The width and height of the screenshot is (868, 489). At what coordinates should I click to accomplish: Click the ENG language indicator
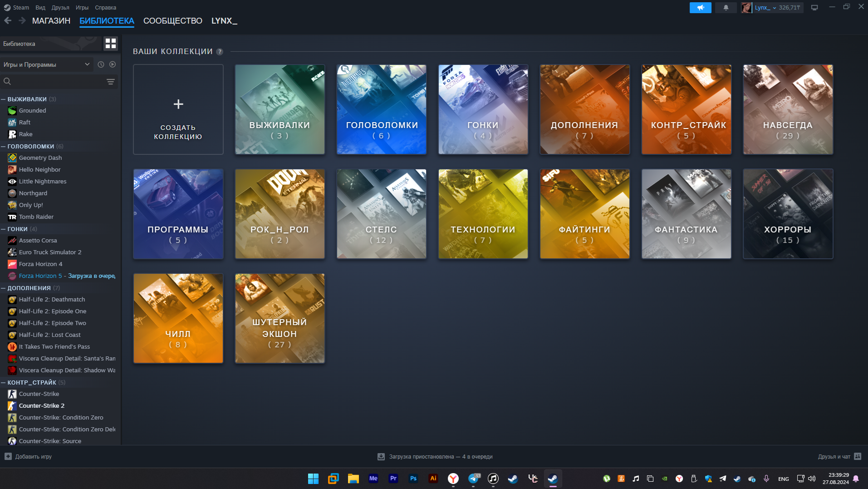coord(783,479)
